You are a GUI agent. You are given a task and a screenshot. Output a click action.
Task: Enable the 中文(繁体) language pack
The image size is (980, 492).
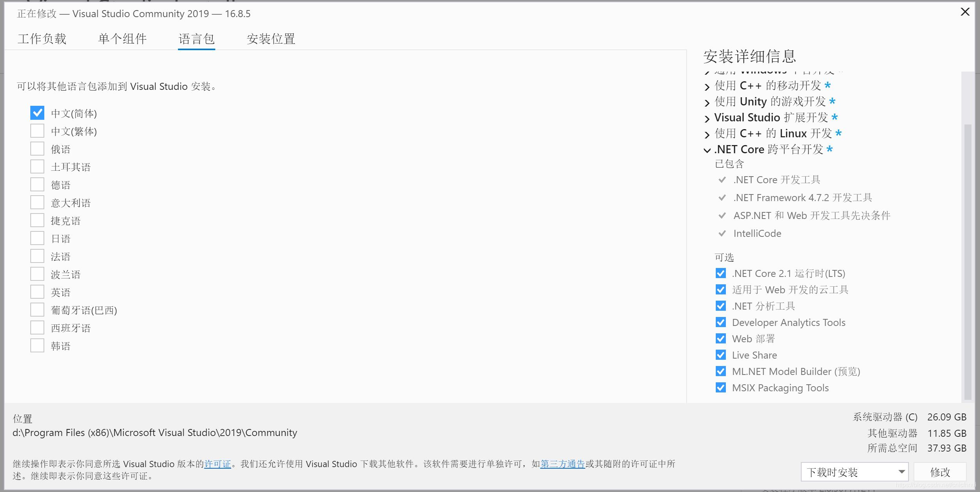pyautogui.click(x=37, y=131)
